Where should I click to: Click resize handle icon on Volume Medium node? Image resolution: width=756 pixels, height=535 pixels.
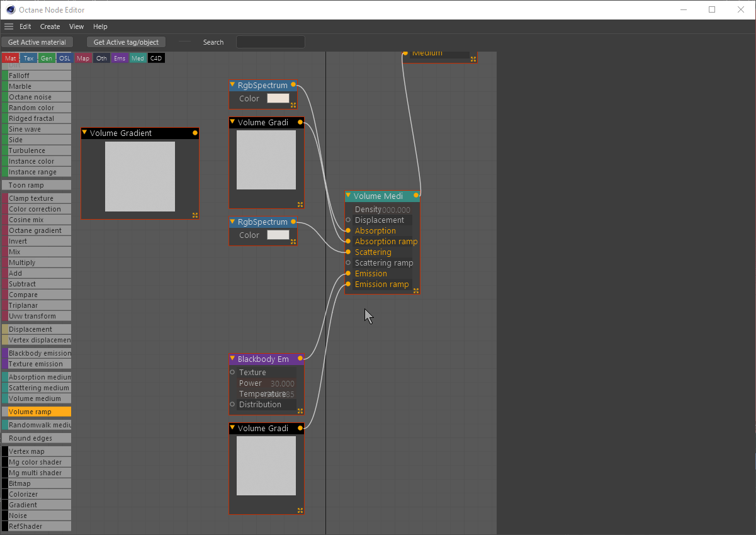coord(415,290)
